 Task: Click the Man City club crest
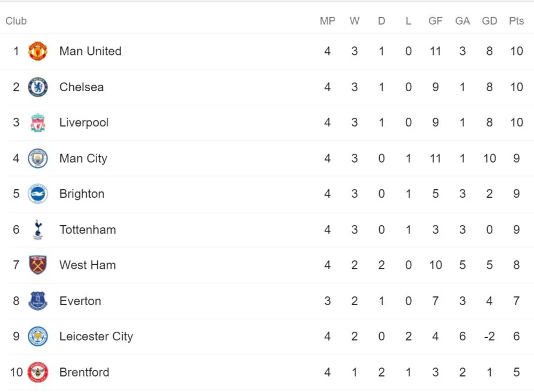click(x=38, y=158)
